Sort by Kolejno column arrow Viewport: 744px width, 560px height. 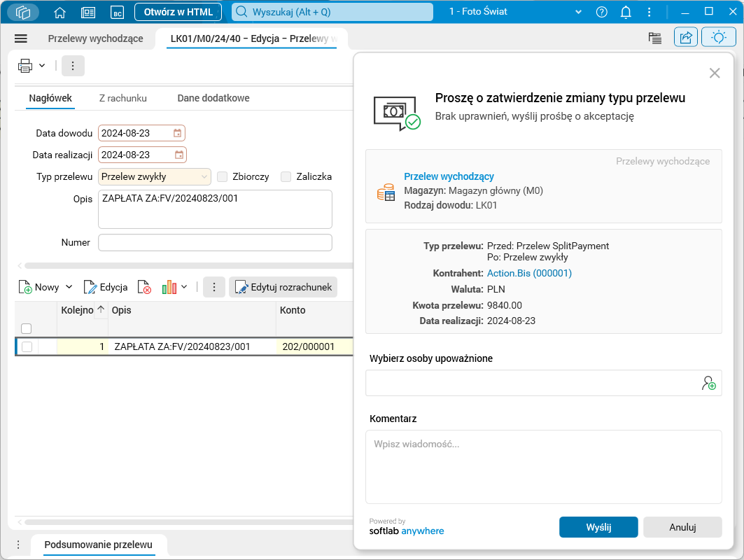pyautogui.click(x=101, y=310)
